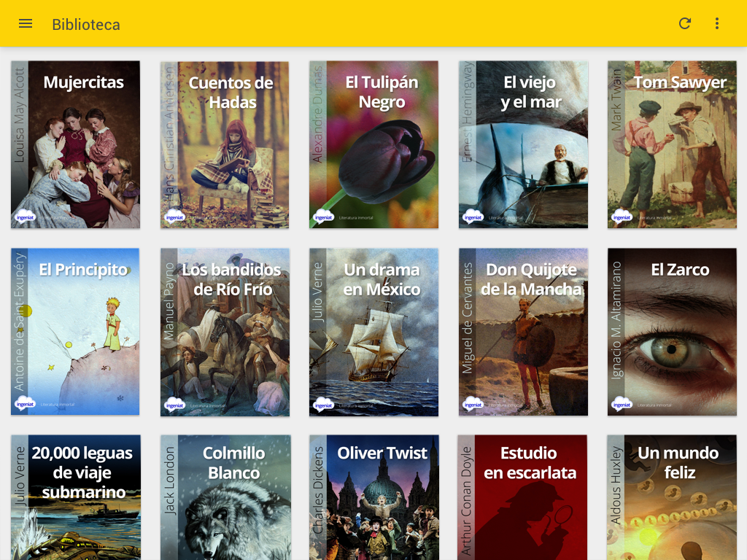Image resolution: width=747 pixels, height=560 pixels.
Task: Choose El viejo y el mar
Action: click(523, 144)
